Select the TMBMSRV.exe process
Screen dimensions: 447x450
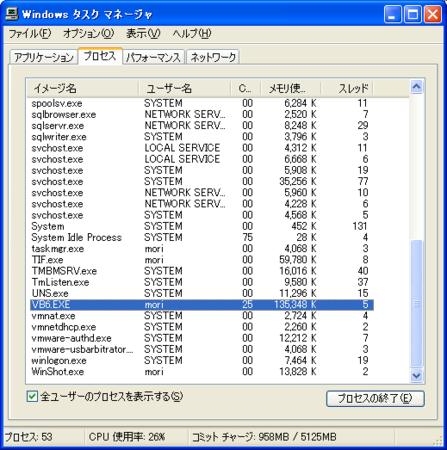pos(202,271)
